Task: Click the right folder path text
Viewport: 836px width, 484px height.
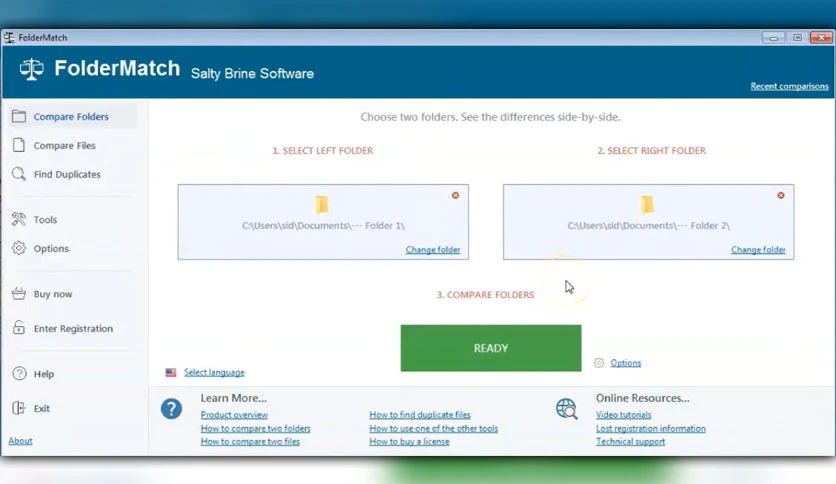Action: (x=648, y=225)
